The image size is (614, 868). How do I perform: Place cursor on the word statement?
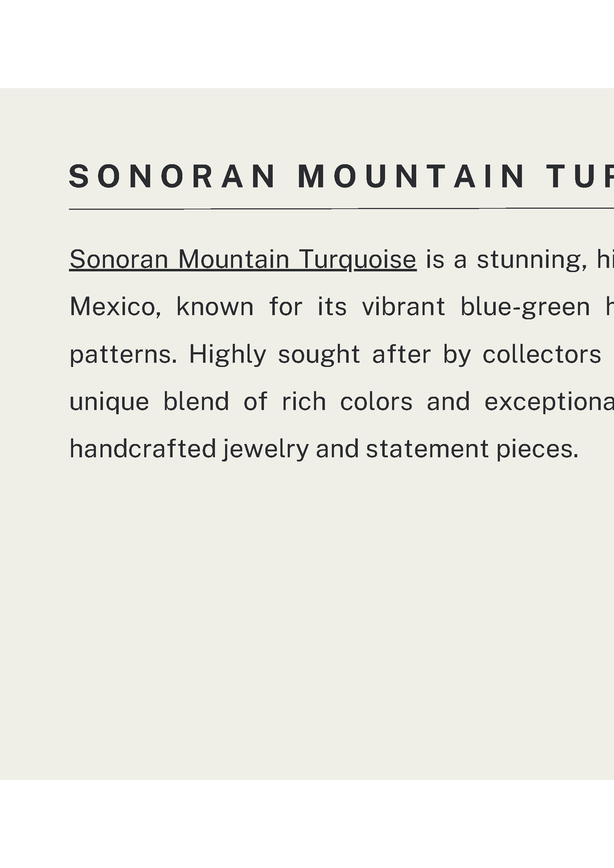coord(427,449)
